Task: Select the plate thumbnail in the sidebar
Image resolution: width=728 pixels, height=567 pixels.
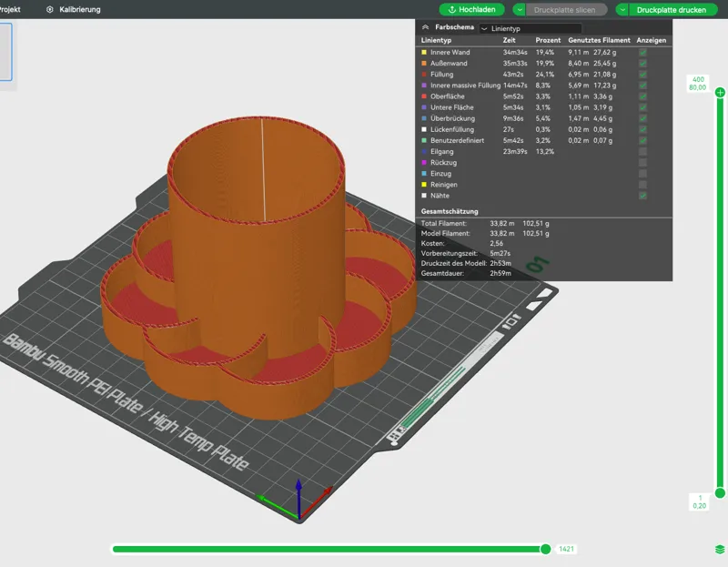Action: (x=5, y=52)
